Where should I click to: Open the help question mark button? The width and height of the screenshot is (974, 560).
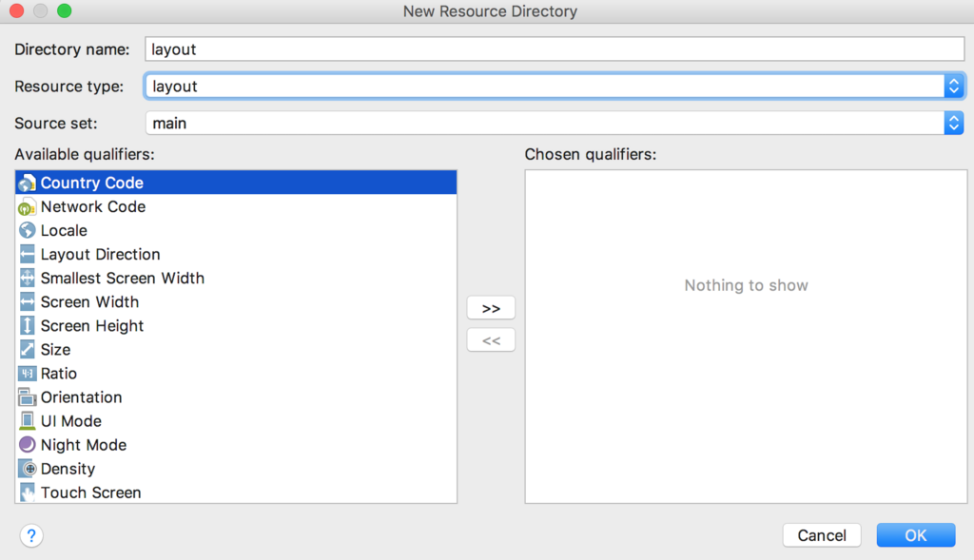[x=31, y=535]
